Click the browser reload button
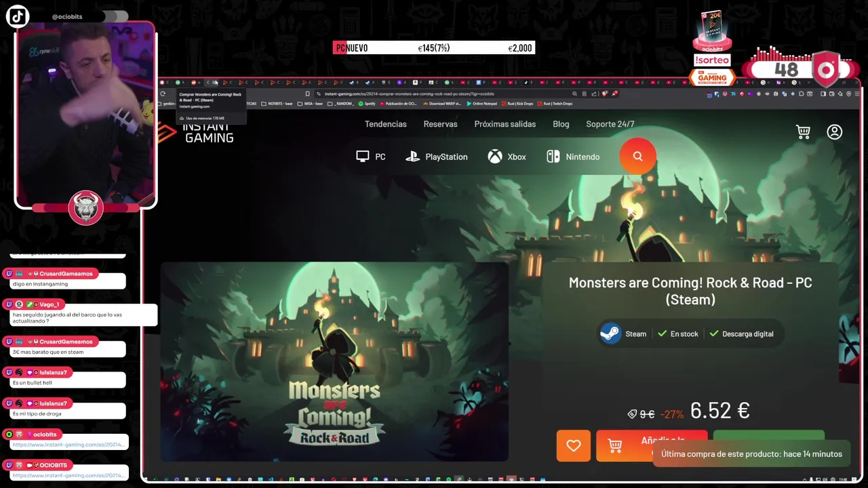 point(163,94)
